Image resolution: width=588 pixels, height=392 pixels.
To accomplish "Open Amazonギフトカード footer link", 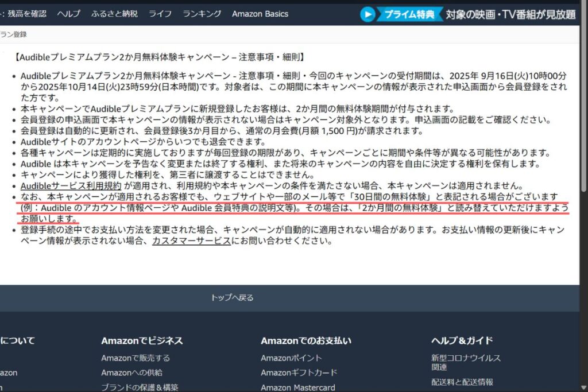I will click(x=299, y=372).
